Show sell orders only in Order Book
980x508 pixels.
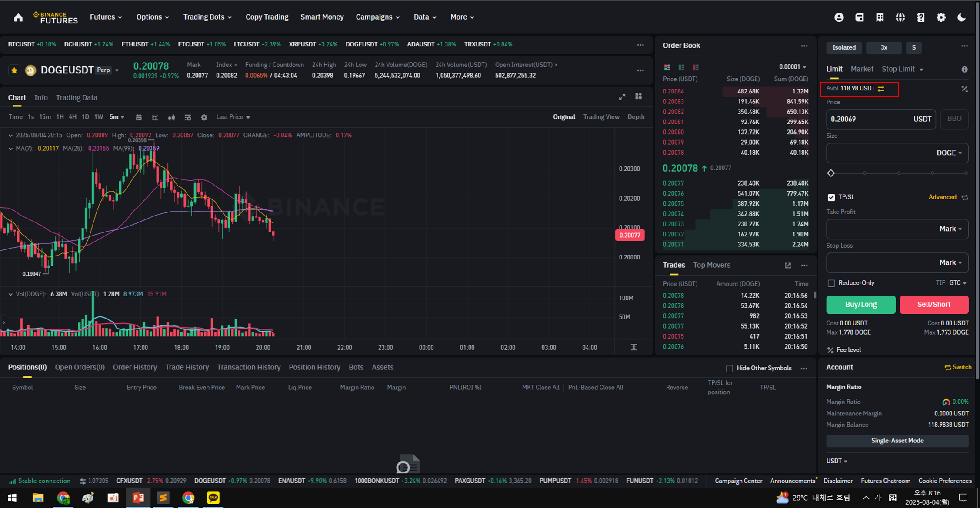(696, 67)
